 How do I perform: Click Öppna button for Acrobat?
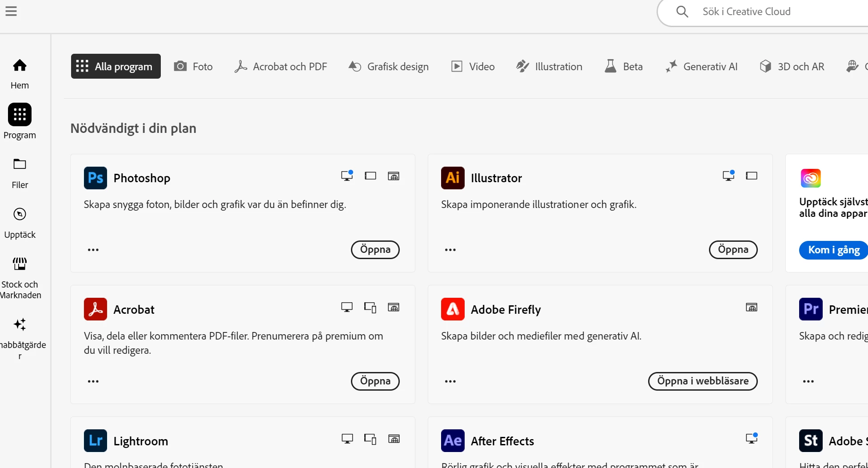tap(375, 381)
